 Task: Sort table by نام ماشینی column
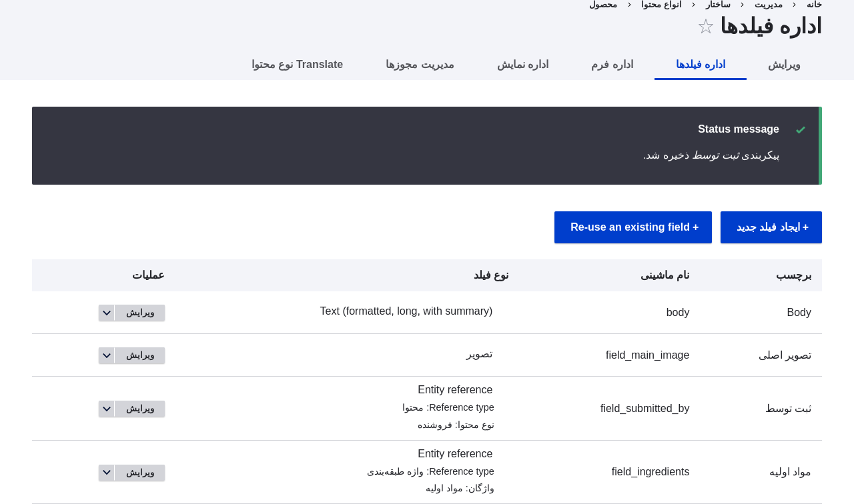point(665,275)
